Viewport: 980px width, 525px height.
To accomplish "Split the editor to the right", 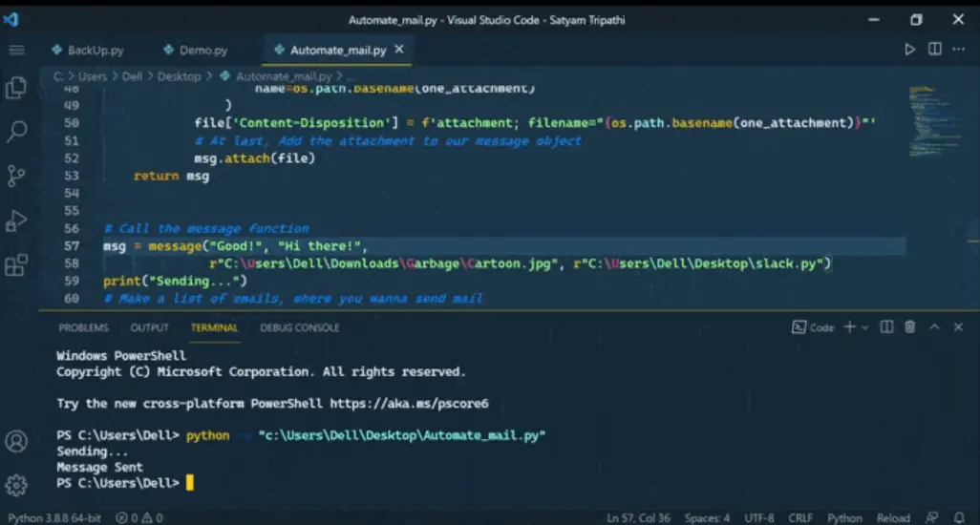I will (x=934, y=50).
